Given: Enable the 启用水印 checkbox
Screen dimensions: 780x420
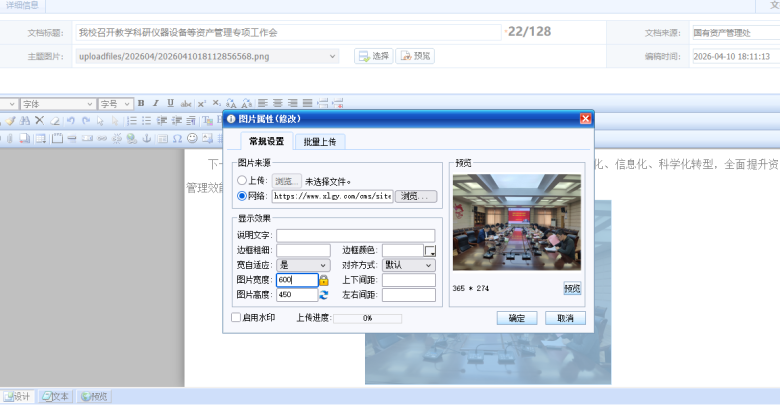Looking at the screenshot, I should click(x=236, y=318).
